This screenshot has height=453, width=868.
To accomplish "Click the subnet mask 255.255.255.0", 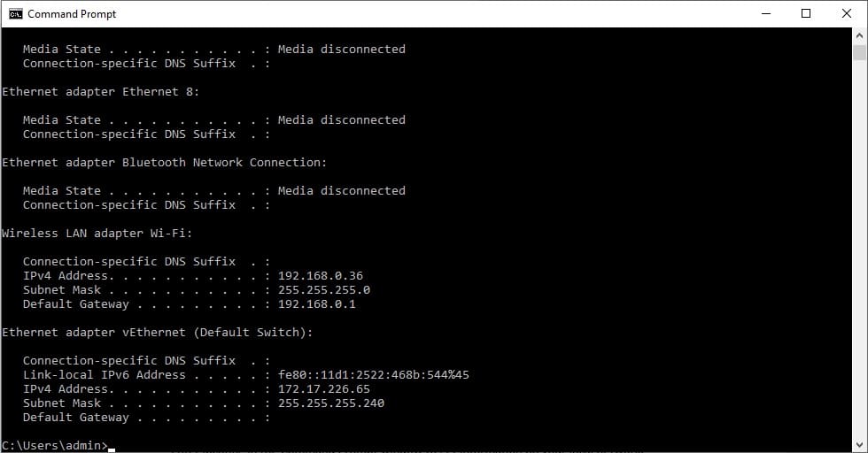I will pyautogui.click(x=324, y=290).
